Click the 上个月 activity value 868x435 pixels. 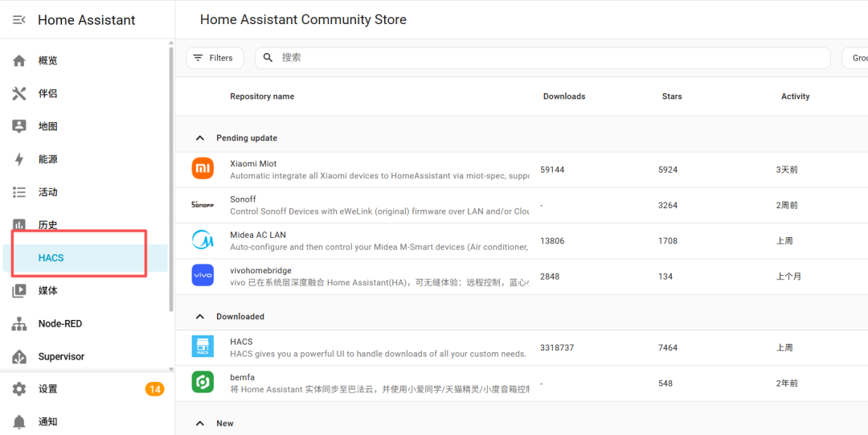tap(789, 276)
